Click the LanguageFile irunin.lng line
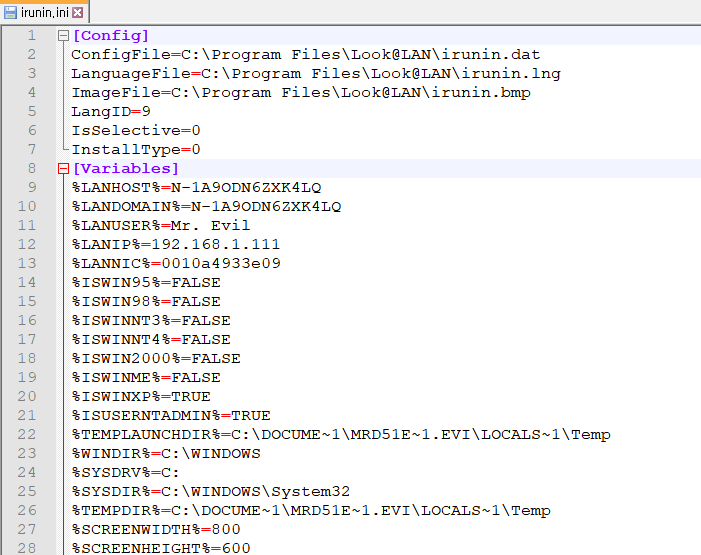The width and height of the screenshot is (701, 555). coord(316,73)
